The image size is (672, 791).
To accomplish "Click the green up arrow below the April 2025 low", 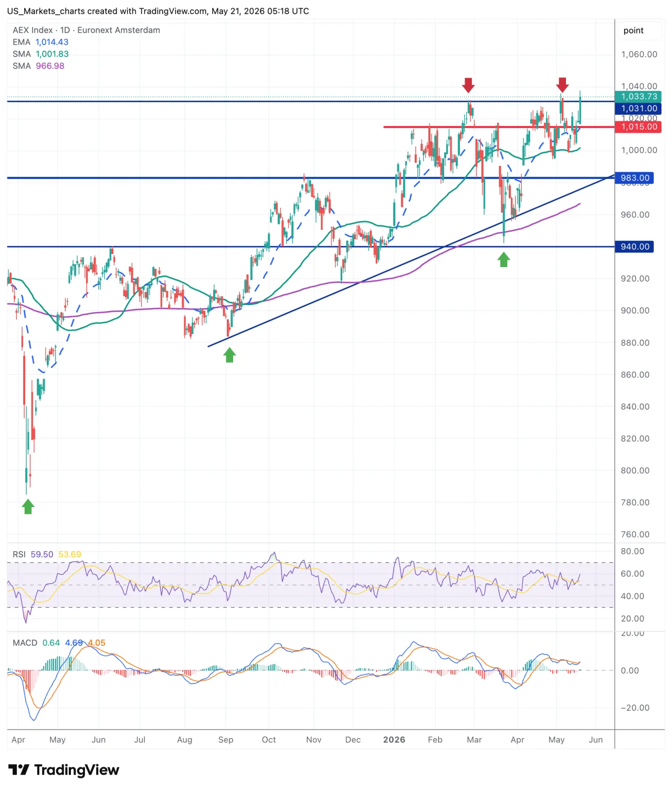I will [28, 507].
